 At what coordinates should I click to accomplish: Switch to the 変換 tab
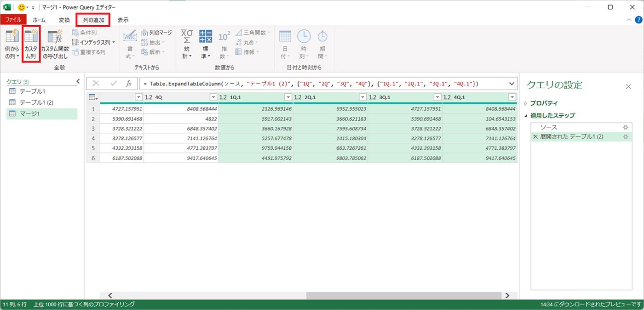click(x=64, y=20)
